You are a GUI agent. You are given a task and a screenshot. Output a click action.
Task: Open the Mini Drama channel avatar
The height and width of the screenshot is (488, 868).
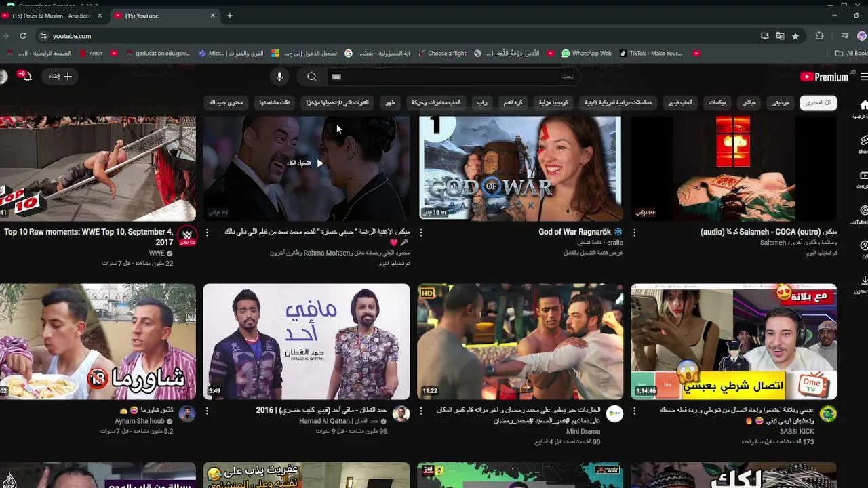point(614,414)
